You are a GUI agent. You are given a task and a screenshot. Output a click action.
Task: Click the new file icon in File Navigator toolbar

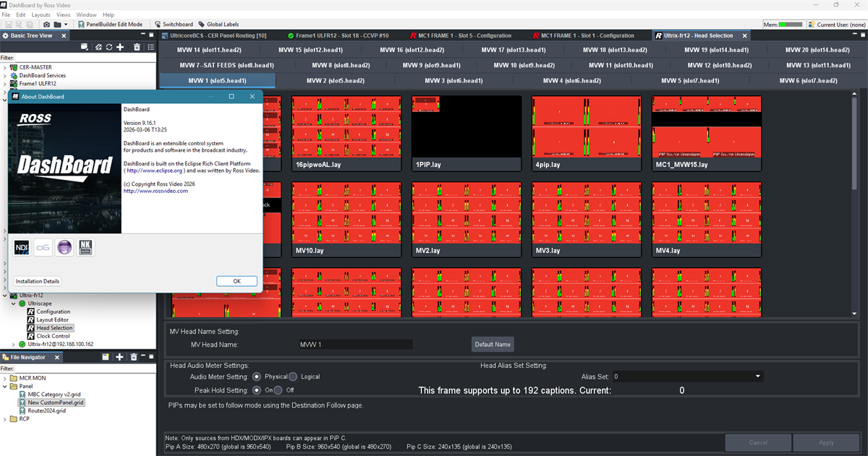click(106, 357)
